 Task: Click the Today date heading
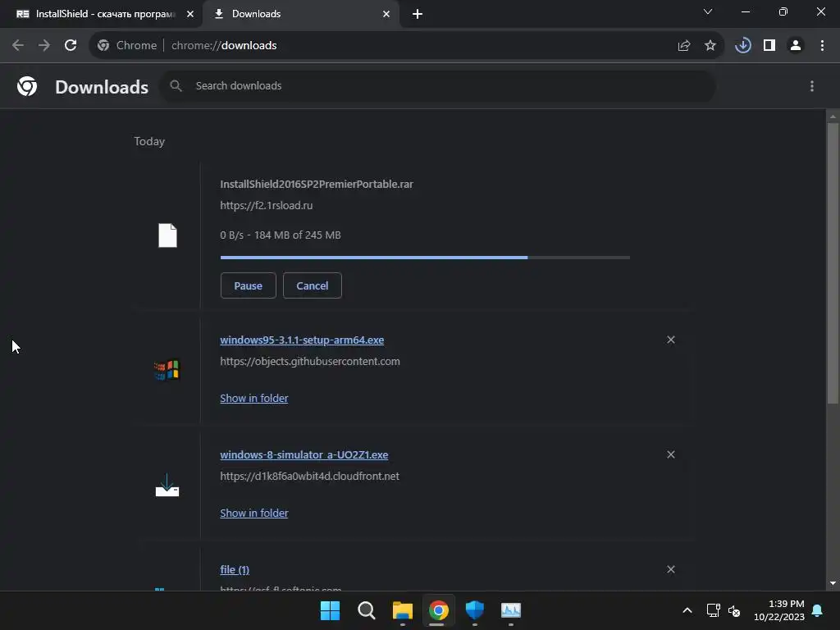click(149, 141)
